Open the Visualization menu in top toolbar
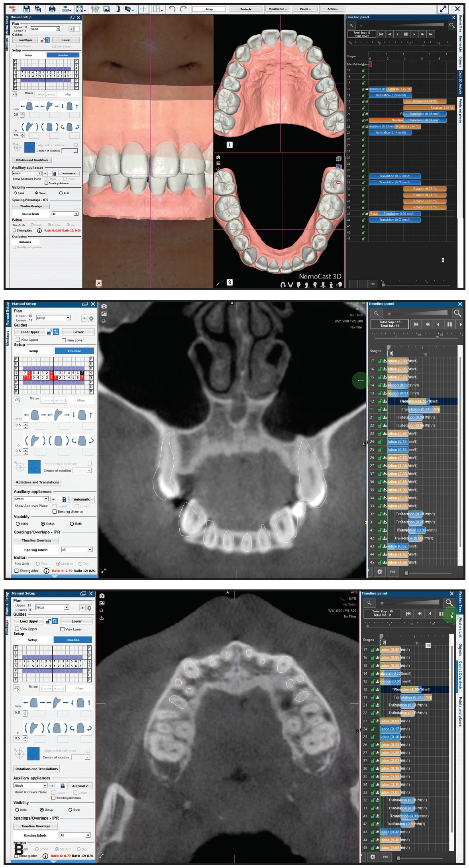 (x=277, y=9)
